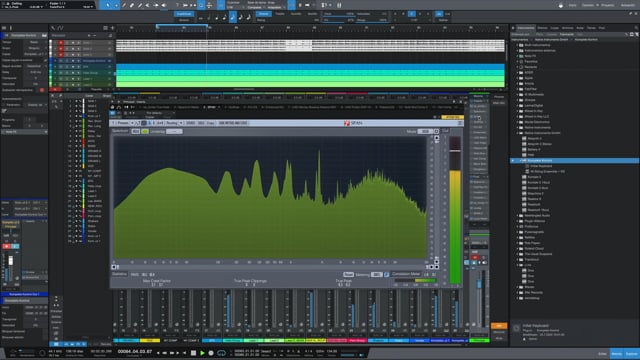The width and height of the screenshot is (640, 360).
Task: Toggle monitor on the Komplete Kontrol track
Action: pos(78,61)
